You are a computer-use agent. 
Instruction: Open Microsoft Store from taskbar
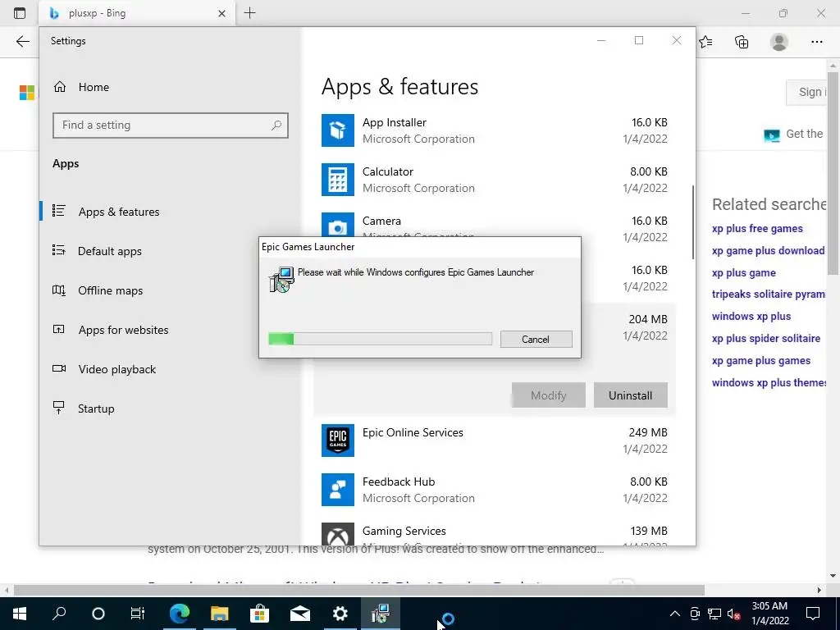click(259, 614)
